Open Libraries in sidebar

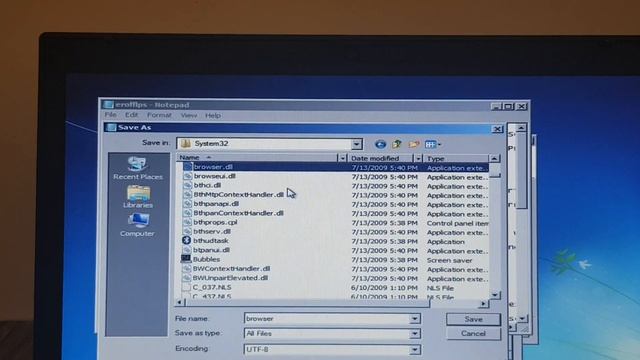click(138, 197)
